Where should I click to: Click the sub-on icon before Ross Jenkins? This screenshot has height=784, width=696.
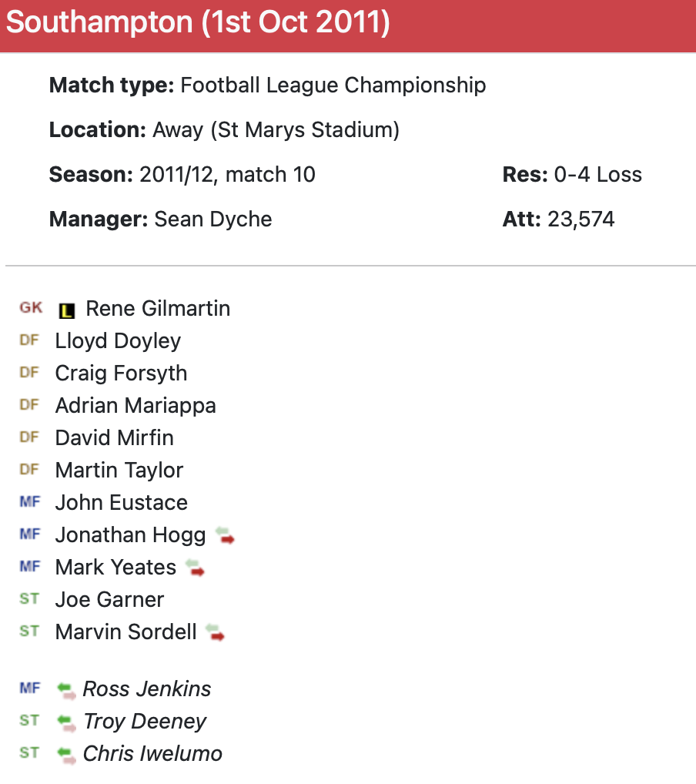[x=67, y=690]
